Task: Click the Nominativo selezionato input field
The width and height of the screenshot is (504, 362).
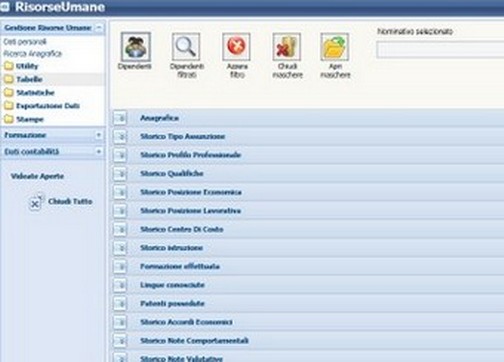Action: pos(440,50)
